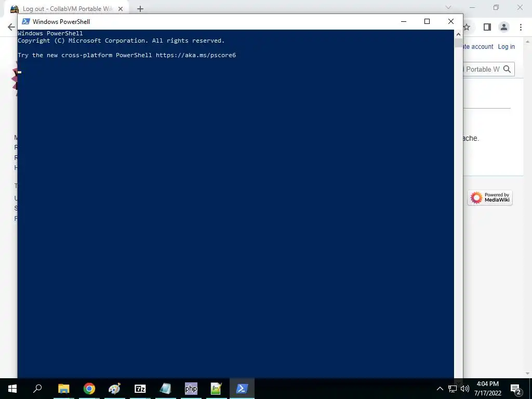The height and width of the screenshot is (399, 532).
Task: Open a new Chrome tab
Action: (140, 9)
